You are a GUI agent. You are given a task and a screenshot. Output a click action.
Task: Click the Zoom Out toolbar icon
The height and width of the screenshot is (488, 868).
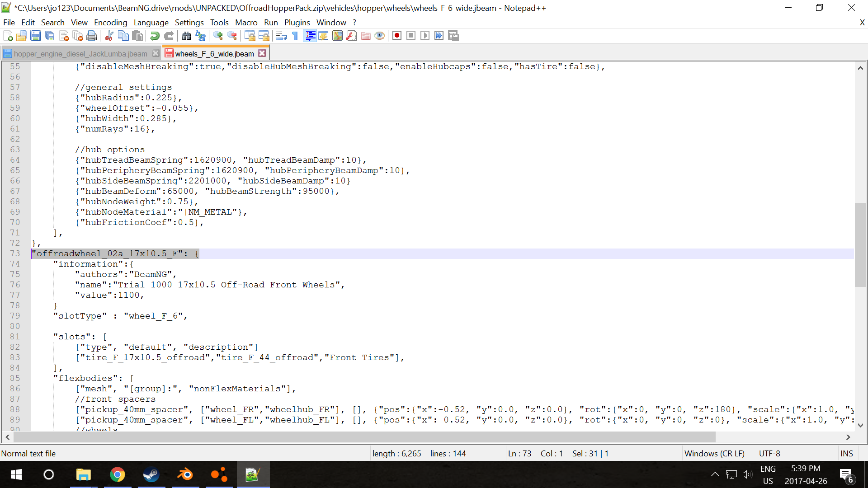click(232, 36)
